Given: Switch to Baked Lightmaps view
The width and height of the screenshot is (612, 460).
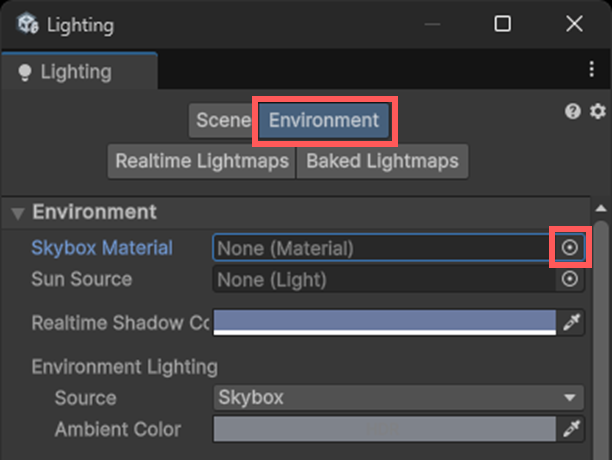Looking at the screenshot, I should click(x=382, y=160).
